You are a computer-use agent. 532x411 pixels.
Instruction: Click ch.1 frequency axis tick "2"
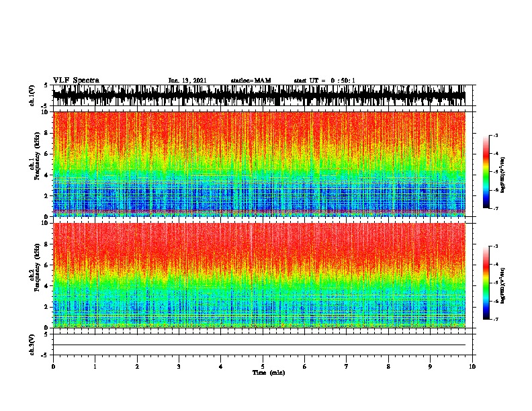coord(46,196)
